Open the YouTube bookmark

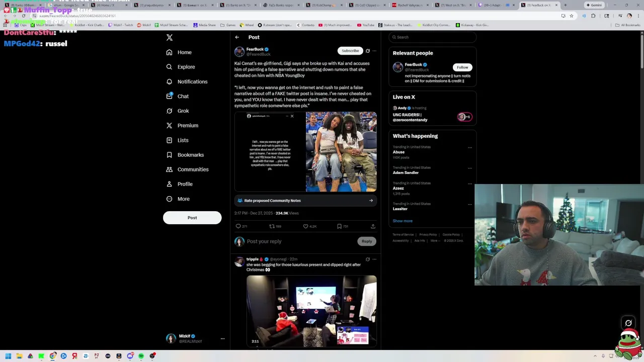pos(366,25)
